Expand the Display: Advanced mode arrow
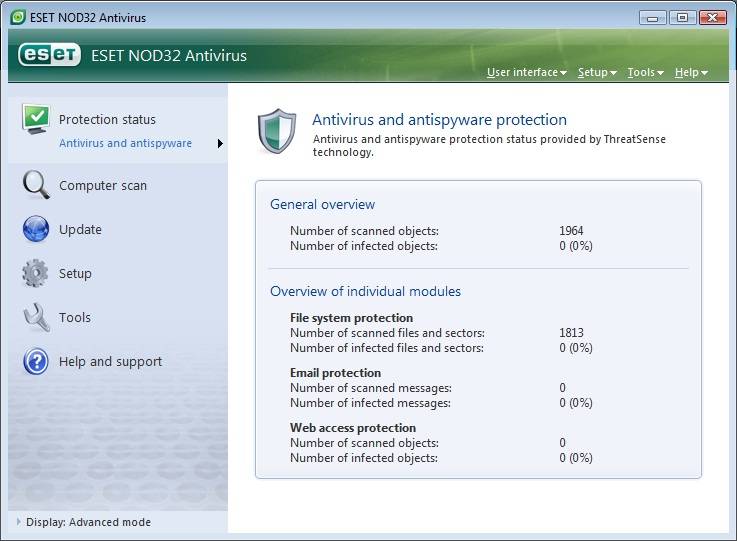This screenshot has width=737, height=541. pyautogui.click(x=18, y=522)
